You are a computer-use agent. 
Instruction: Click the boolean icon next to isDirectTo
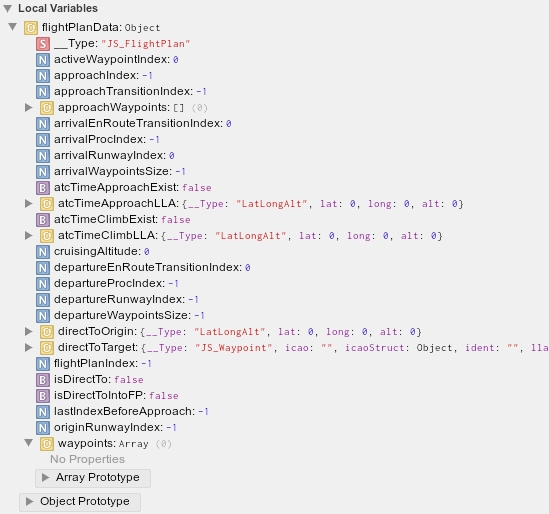(43, 380)
